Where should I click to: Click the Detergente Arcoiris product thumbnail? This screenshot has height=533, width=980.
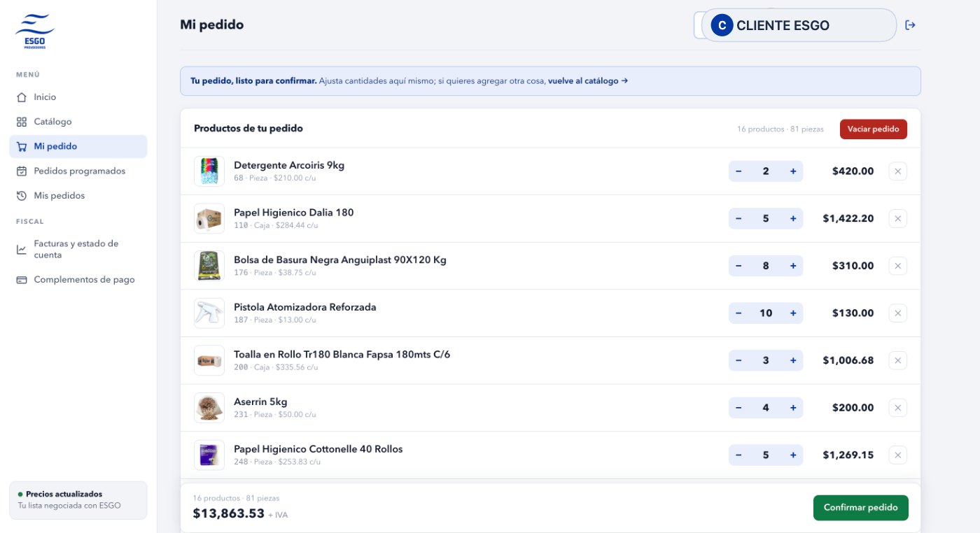click(209, 171)
